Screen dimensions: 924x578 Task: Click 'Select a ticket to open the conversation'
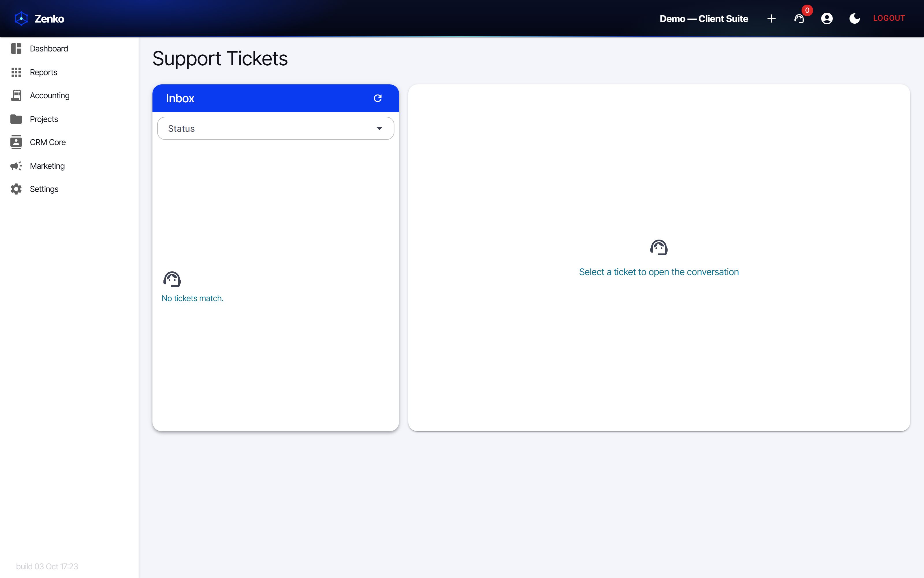coord(659,272)
